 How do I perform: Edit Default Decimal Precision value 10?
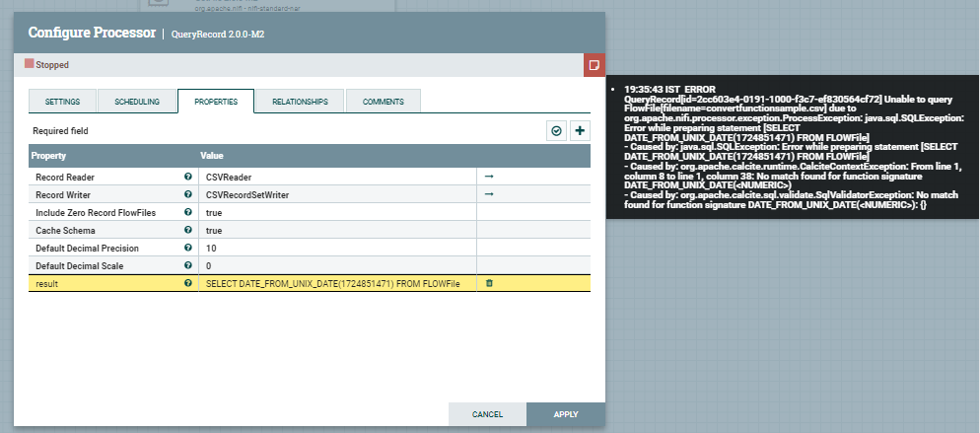coord(337,248)
